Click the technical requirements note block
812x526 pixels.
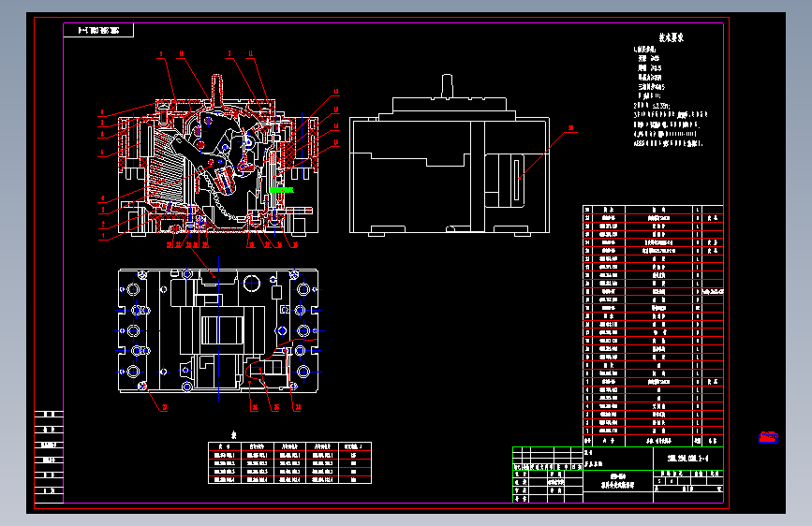[670, 90]
